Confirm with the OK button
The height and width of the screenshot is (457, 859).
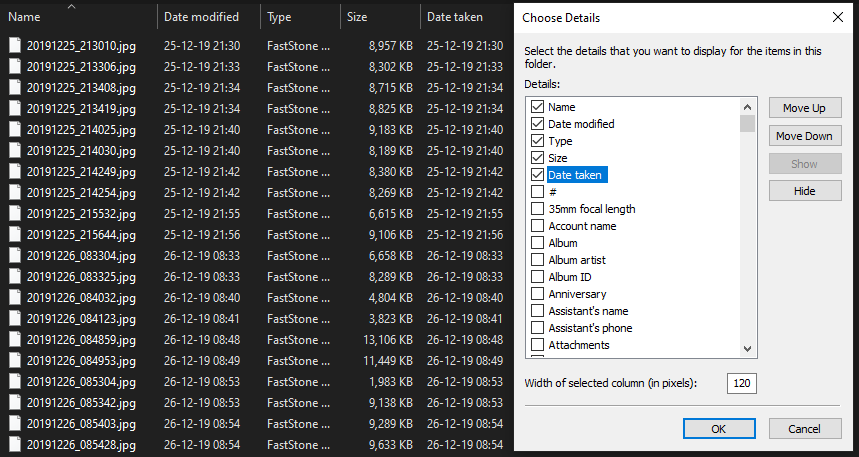click(x=719, y=429)
